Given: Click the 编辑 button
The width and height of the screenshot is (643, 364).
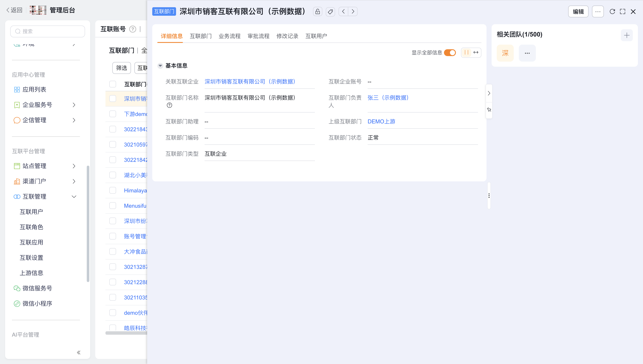Looking at the screenshot, I should 578,11.
